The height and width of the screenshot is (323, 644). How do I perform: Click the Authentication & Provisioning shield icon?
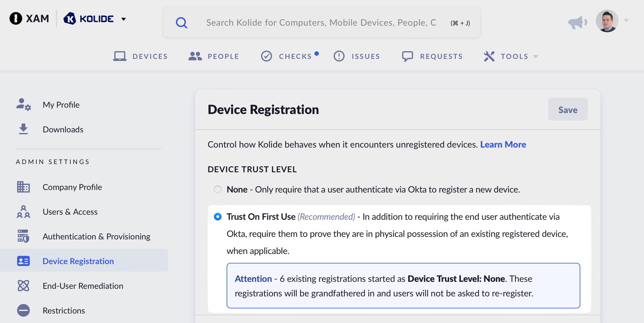point(23,236)
